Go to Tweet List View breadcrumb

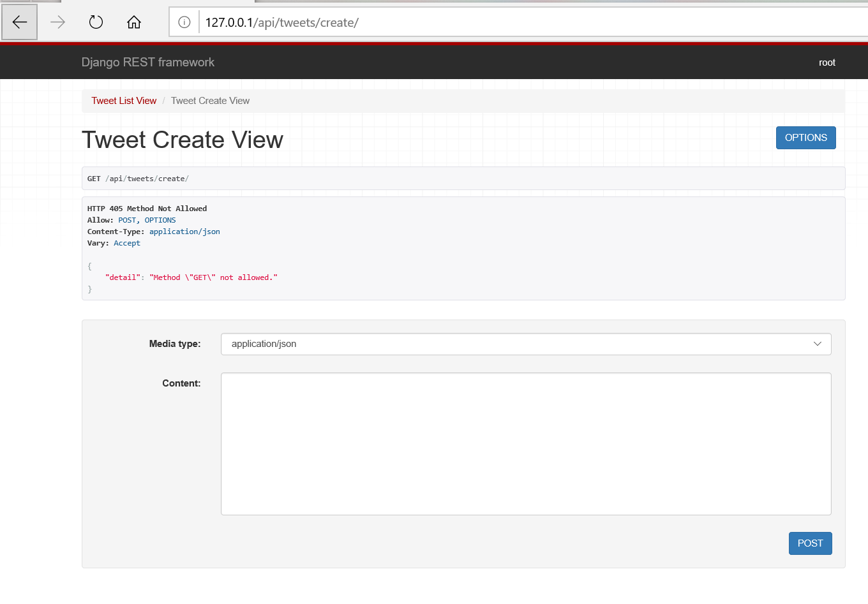[x=124, y=101]
